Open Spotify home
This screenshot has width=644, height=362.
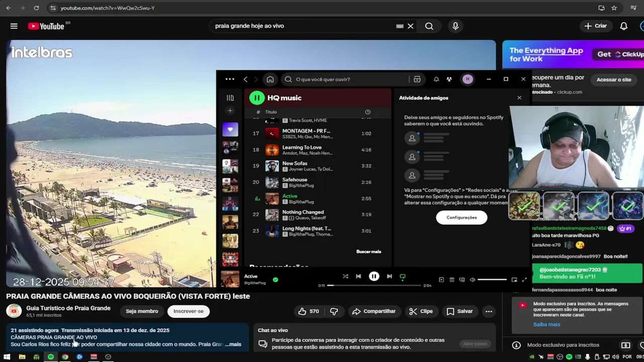pyautogui.click(x=270, y=79)
